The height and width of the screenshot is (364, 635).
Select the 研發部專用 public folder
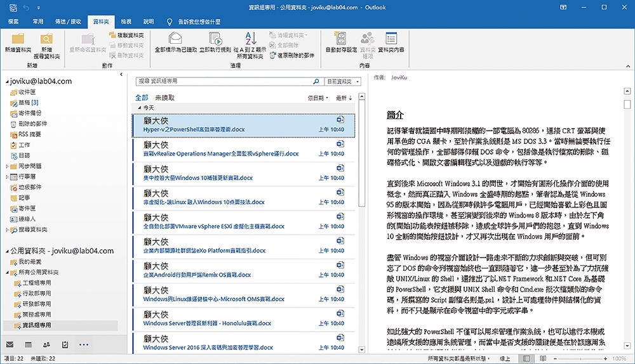pyautogui.click(x=32, y=304)
